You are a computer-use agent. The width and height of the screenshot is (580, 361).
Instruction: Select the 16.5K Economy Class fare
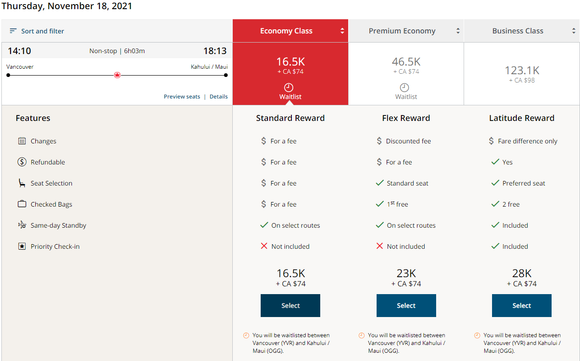click(290, 74)
